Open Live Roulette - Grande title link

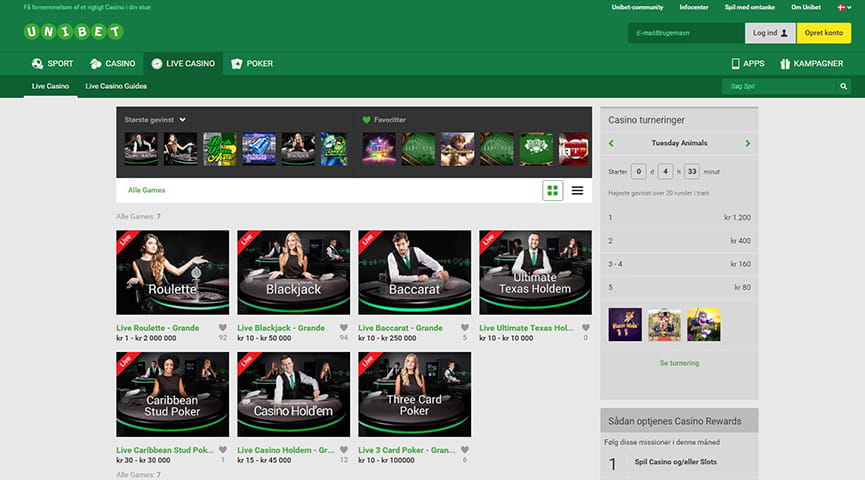[157, 328]
